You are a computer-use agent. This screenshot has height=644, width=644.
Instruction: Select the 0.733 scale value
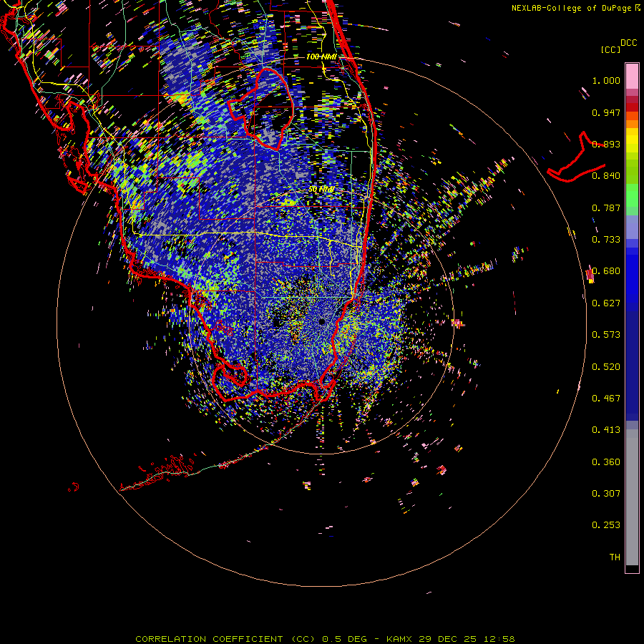(606, 240)
